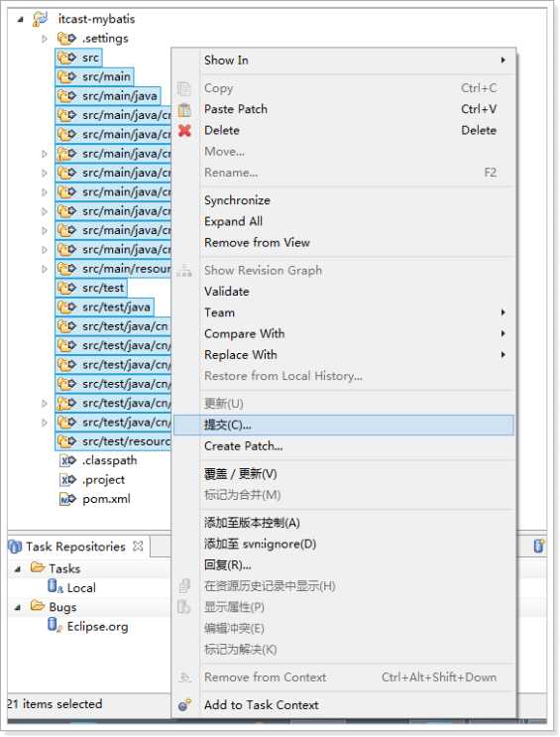
Task: Collapse the Tasks category
Action: click(18, 568)
